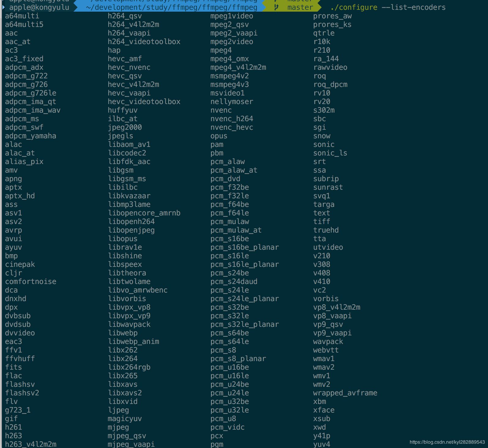Click the 'cinepak' encoder entry
488x448 pixels.
click(x=20, y=264)
